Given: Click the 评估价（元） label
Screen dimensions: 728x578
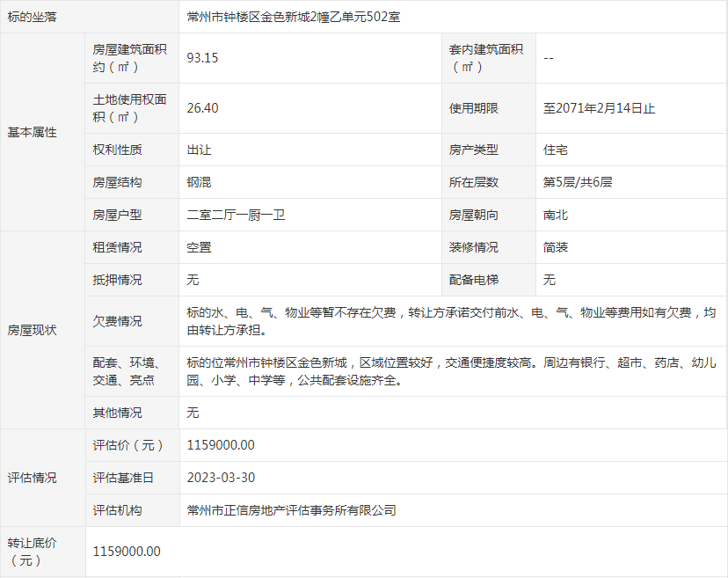Looking at the screenshot, I should coord(128,445).
